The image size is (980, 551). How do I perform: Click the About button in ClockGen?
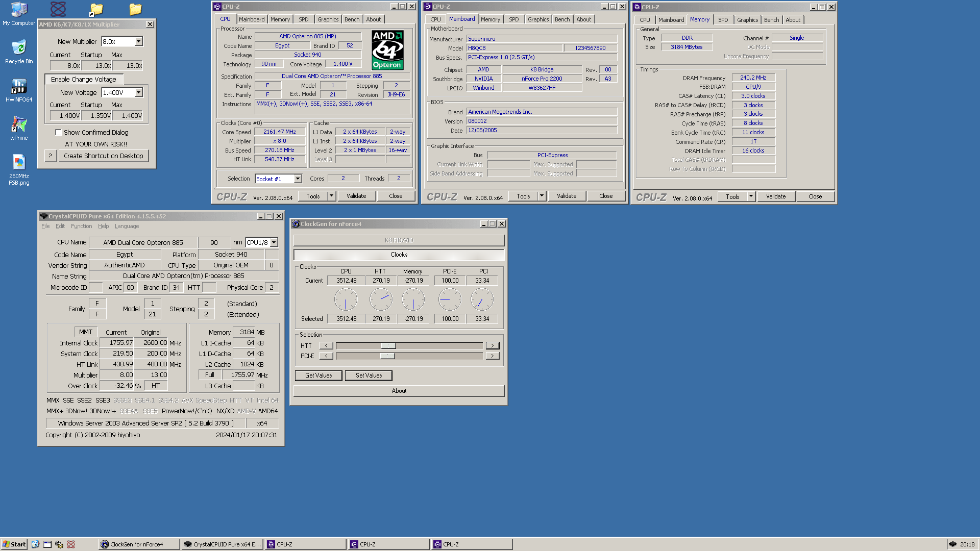(x=399, y=391)
